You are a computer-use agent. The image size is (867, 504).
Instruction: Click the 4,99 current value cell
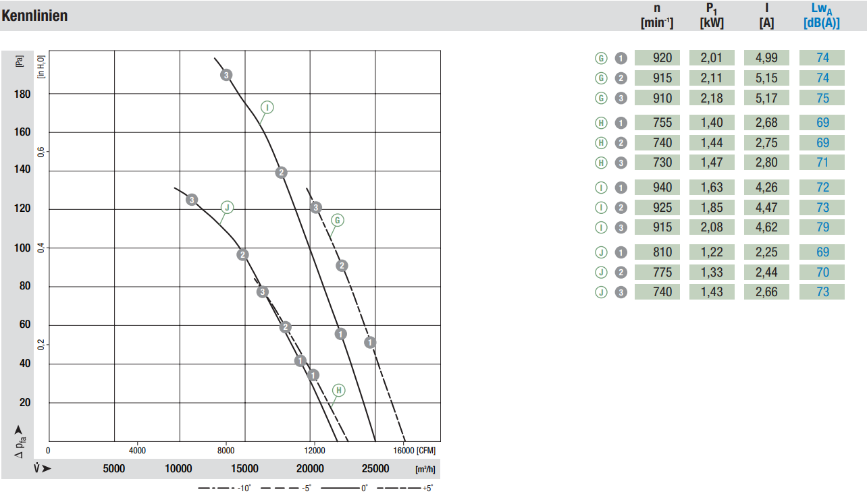coord(767,58)
